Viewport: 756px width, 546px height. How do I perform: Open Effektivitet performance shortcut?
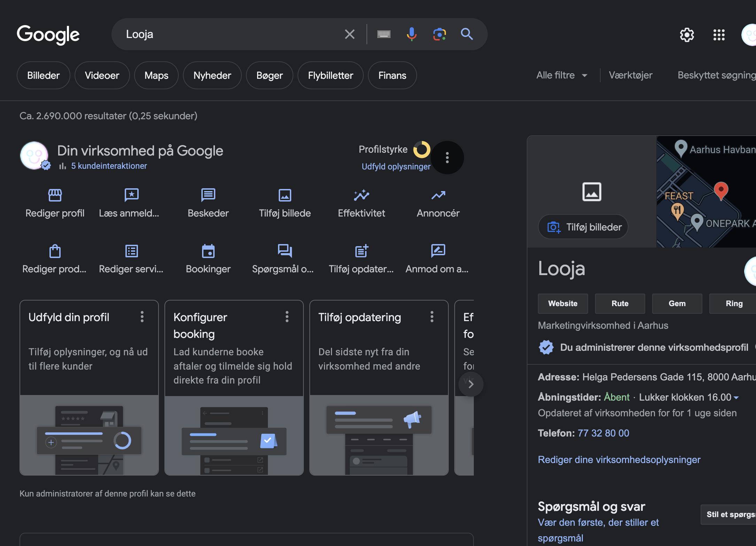tap(361, 204)
